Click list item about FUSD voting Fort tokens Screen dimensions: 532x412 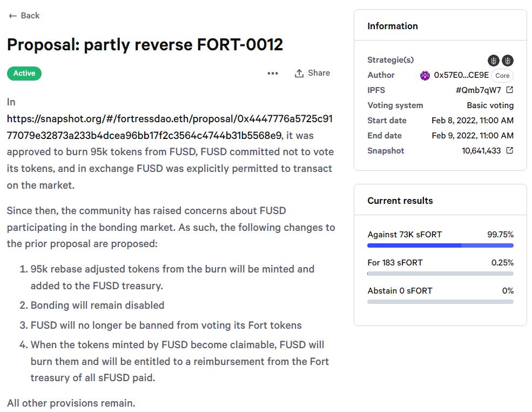tap(166, 325)
